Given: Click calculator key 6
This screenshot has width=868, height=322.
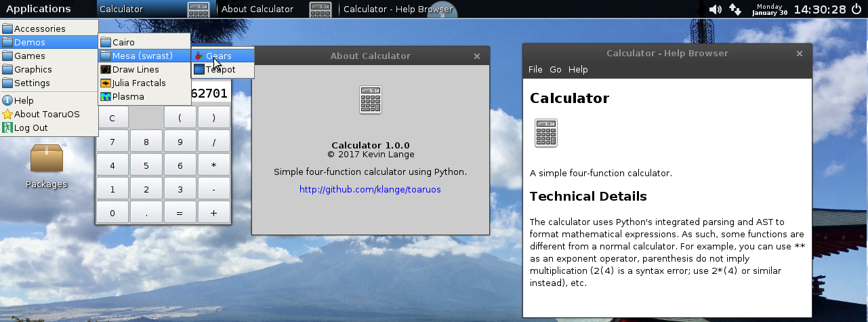Looking at the screenshot, I should (180, 165).
